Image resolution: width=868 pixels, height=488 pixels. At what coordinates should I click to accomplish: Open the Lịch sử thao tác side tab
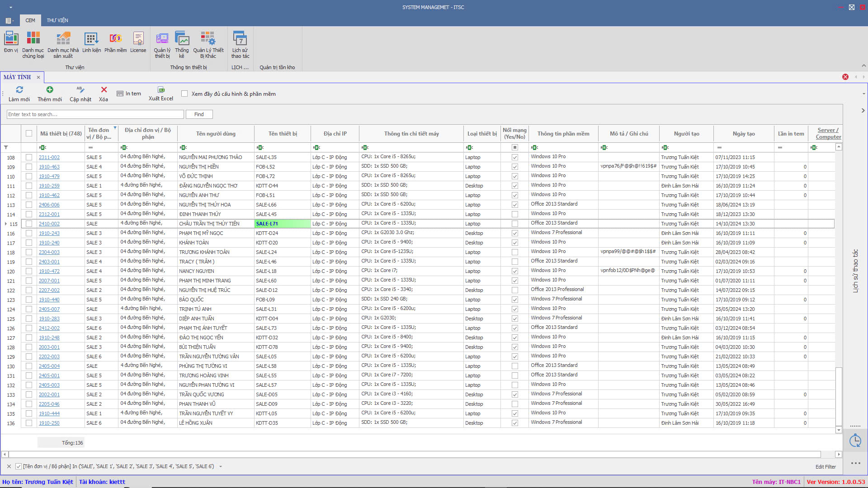[855, 271]
